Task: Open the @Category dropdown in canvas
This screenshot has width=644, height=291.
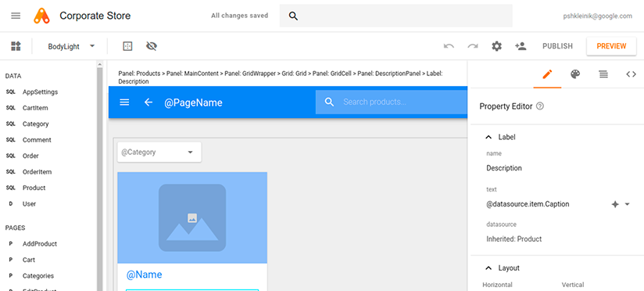Action: tap(159, 152)
